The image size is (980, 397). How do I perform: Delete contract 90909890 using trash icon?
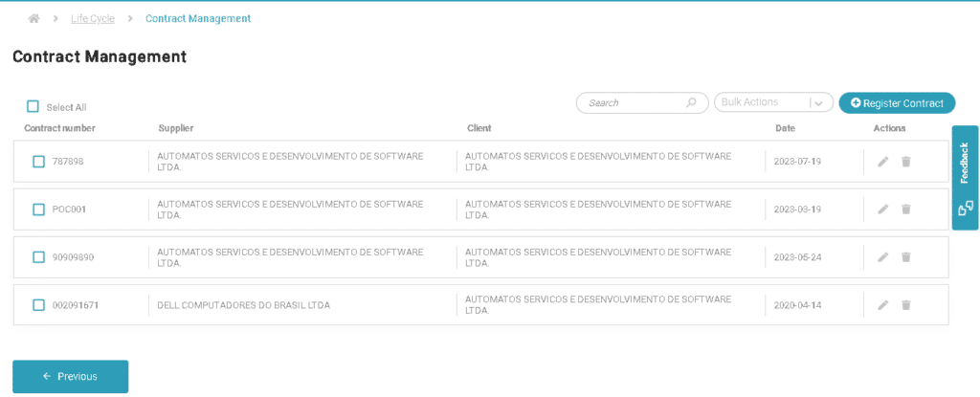(905, 257)
